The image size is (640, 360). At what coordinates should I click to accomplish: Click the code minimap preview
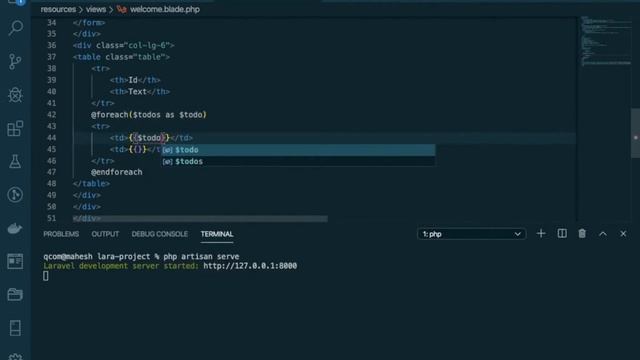pos(606,41)
